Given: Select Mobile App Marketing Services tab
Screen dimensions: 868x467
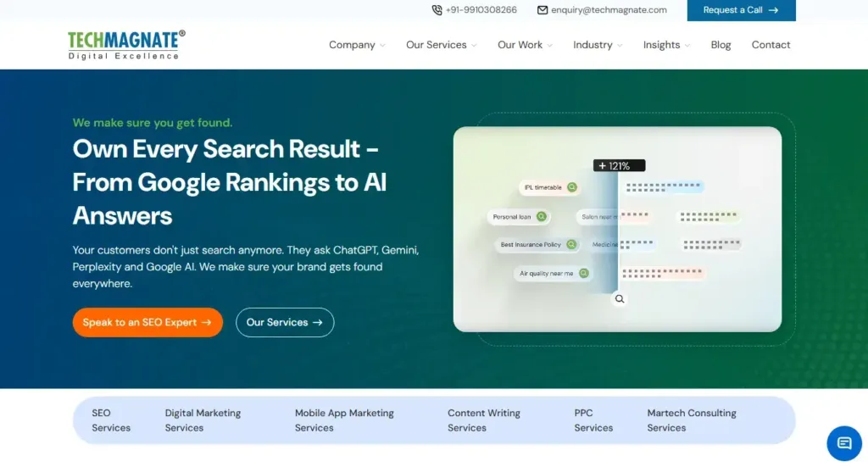Looking at the screenshot, I should click(344, 420).
